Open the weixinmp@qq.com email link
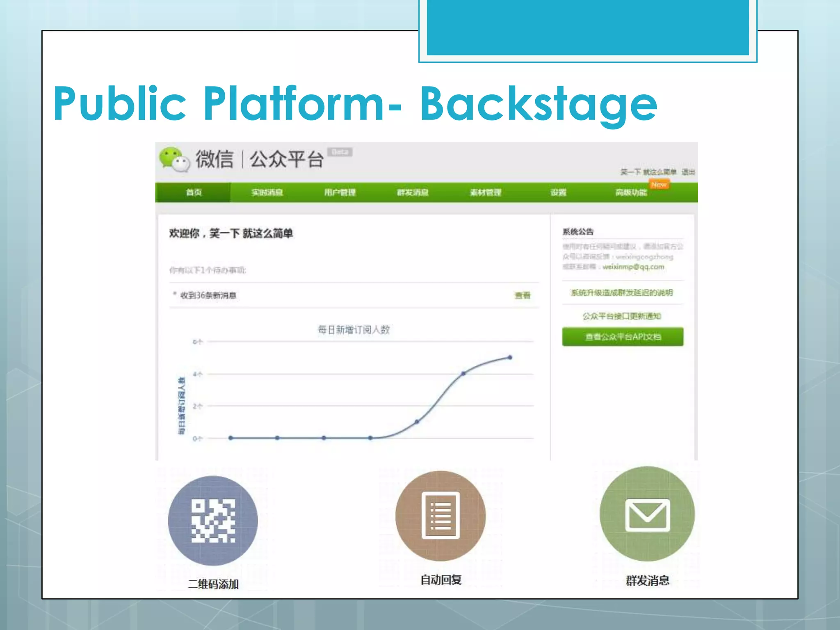This screenshot has width=840, height=630. pyautogui.click(x=633, y=267)
